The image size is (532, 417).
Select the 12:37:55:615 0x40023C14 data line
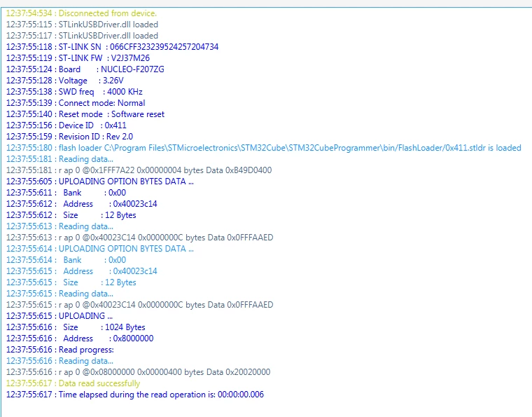(x=140, y=305)
